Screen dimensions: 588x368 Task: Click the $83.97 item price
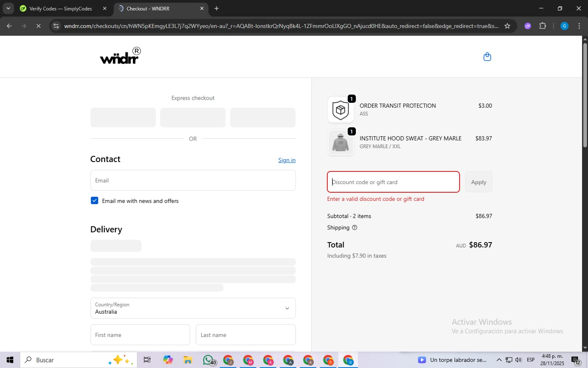pyautogui.click(x=484, y=138)
